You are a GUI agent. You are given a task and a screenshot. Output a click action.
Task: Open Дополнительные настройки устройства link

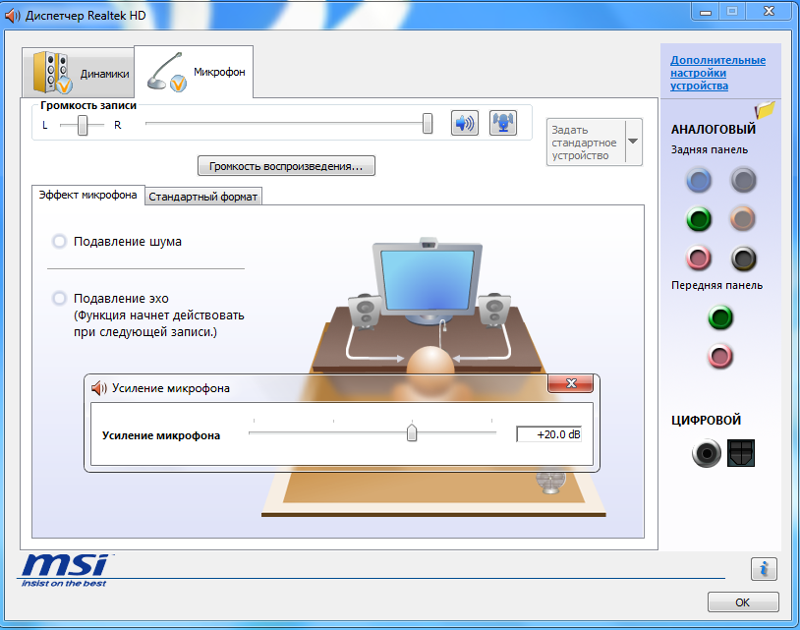(717, 73)
